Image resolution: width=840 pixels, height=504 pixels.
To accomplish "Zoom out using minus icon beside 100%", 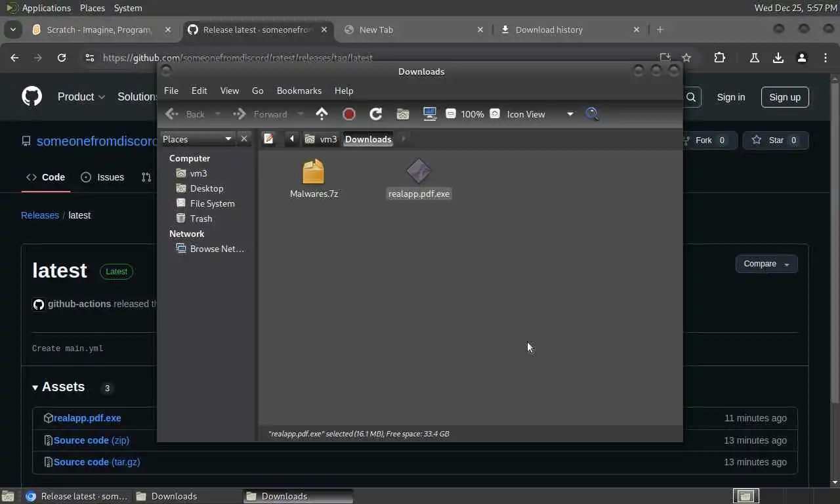I will tap(451, 114).
